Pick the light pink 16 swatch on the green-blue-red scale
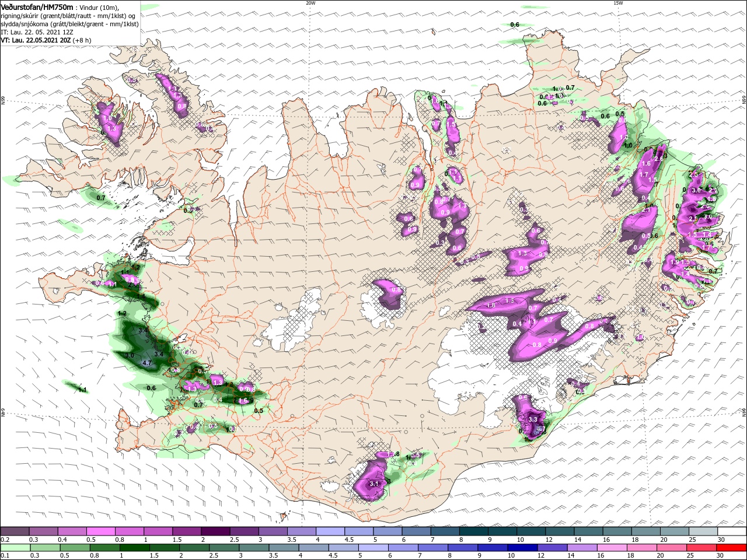 click(612, 548)
